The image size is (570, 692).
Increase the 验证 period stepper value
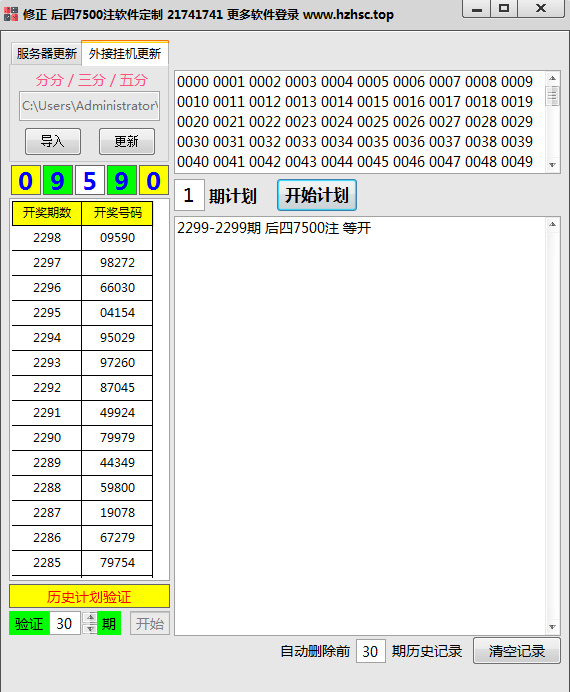(x=90, y=617)
